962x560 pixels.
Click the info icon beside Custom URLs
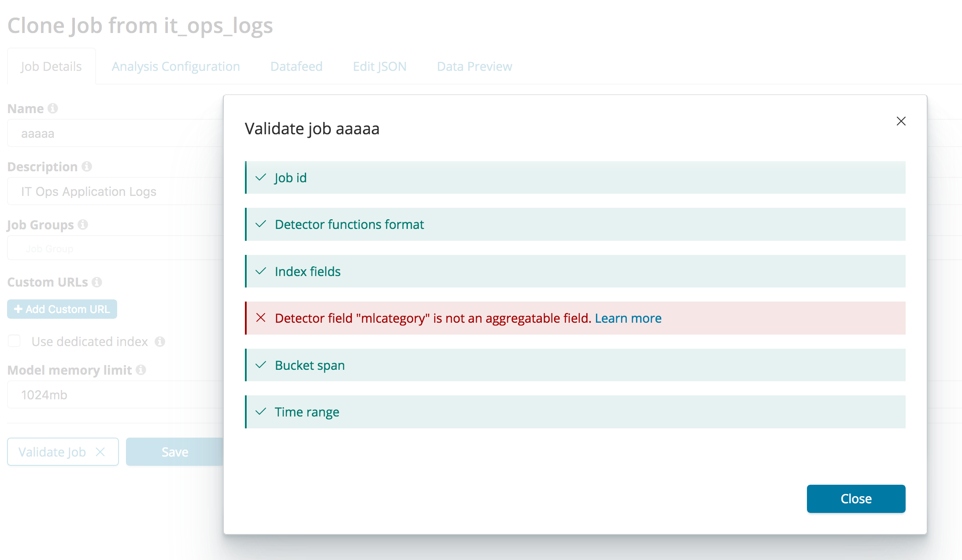click(x=97, y=282)
